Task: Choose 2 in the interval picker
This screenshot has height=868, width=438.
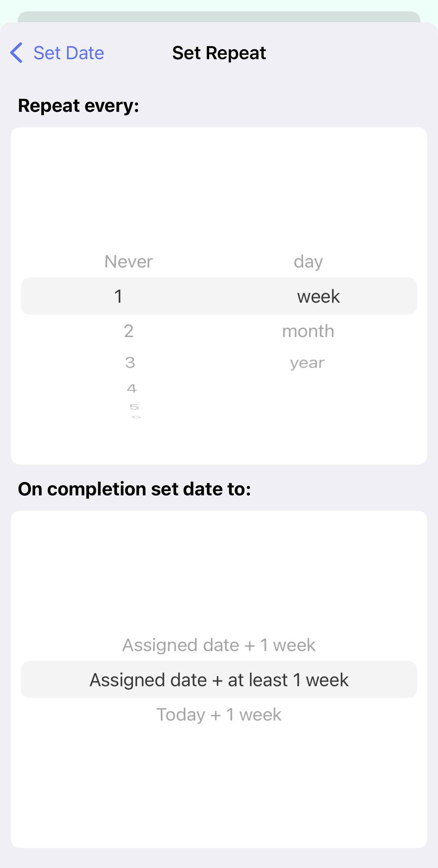Action: (129, 331)
